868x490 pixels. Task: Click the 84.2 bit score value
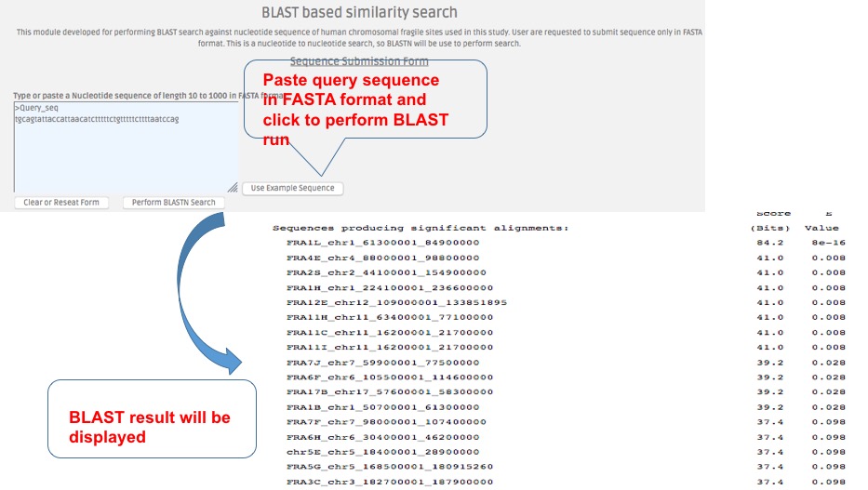click(x=769, y=243)
